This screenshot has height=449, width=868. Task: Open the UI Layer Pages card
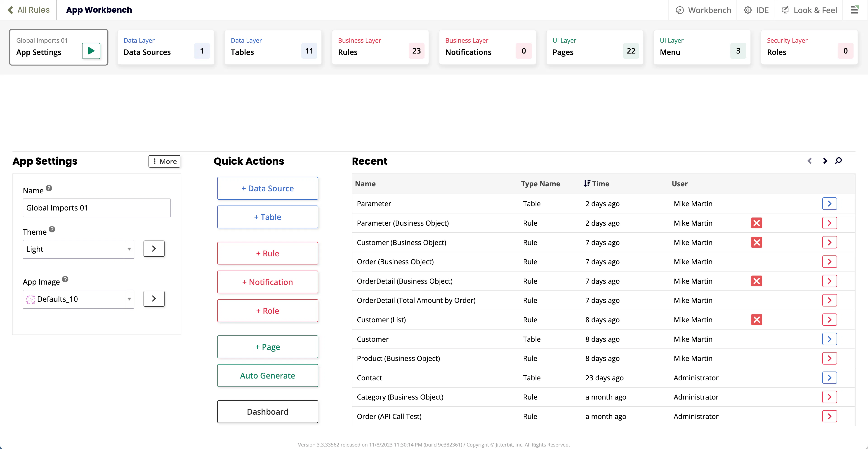595,47
